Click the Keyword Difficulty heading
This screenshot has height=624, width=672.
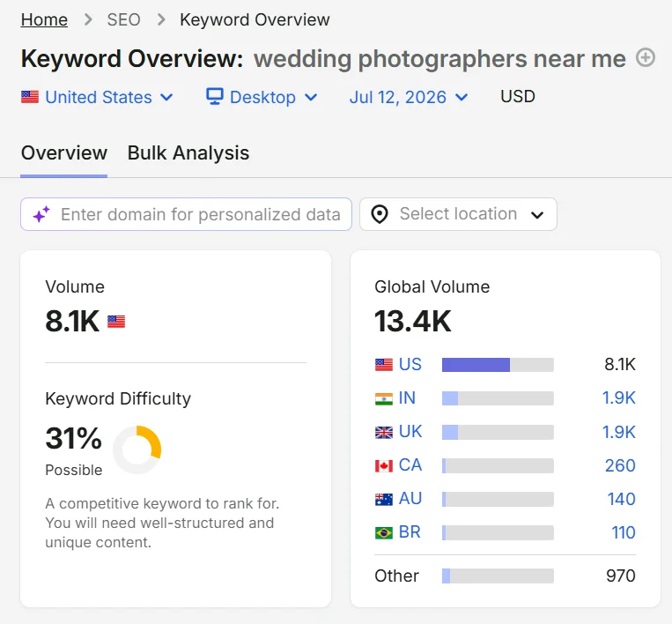118,399
